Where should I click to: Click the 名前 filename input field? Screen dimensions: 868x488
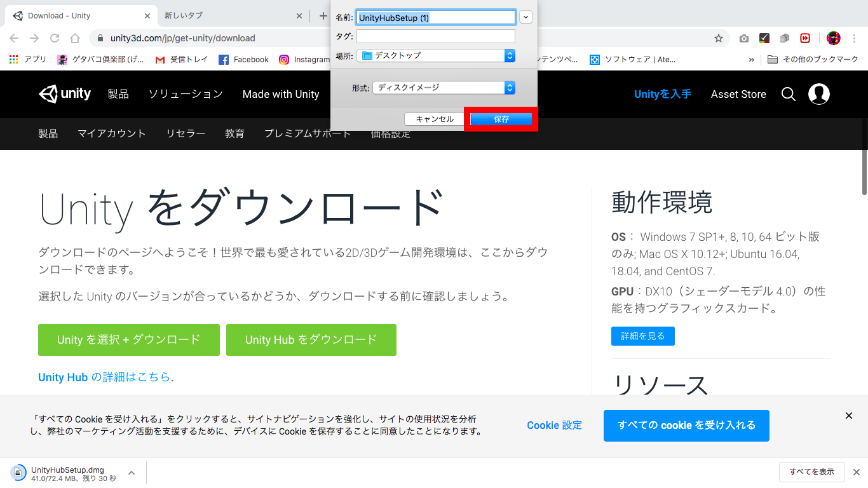point(436,18)
